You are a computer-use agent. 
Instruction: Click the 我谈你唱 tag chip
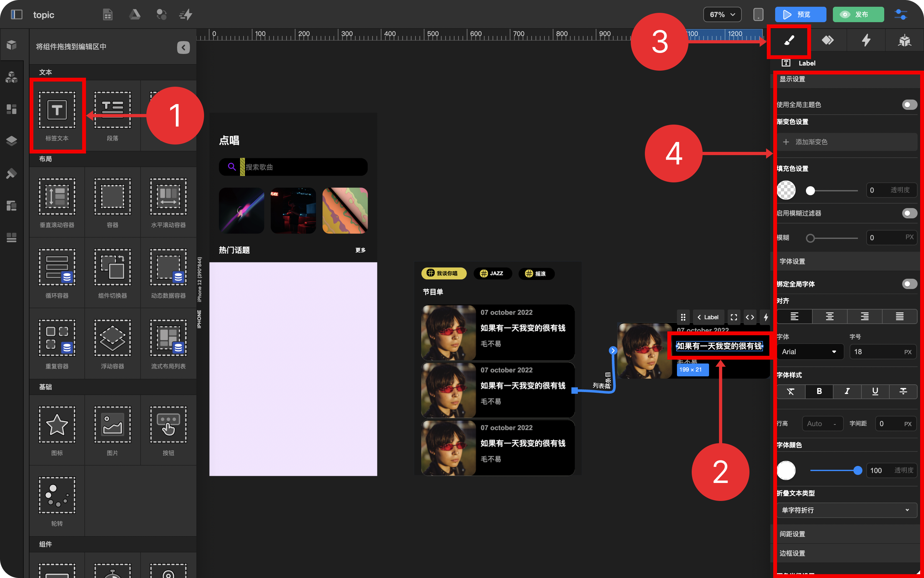coord(444,273)
